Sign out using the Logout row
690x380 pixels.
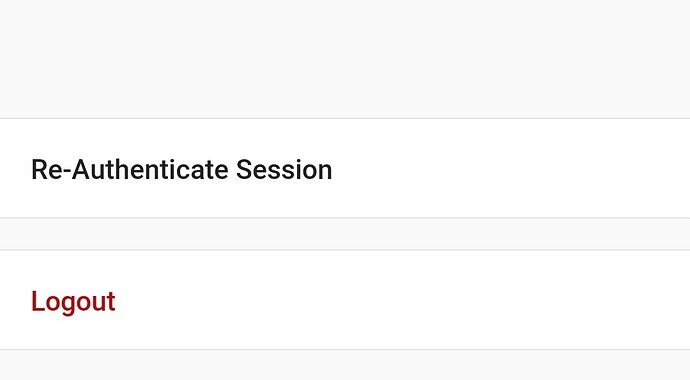(345, 300)
